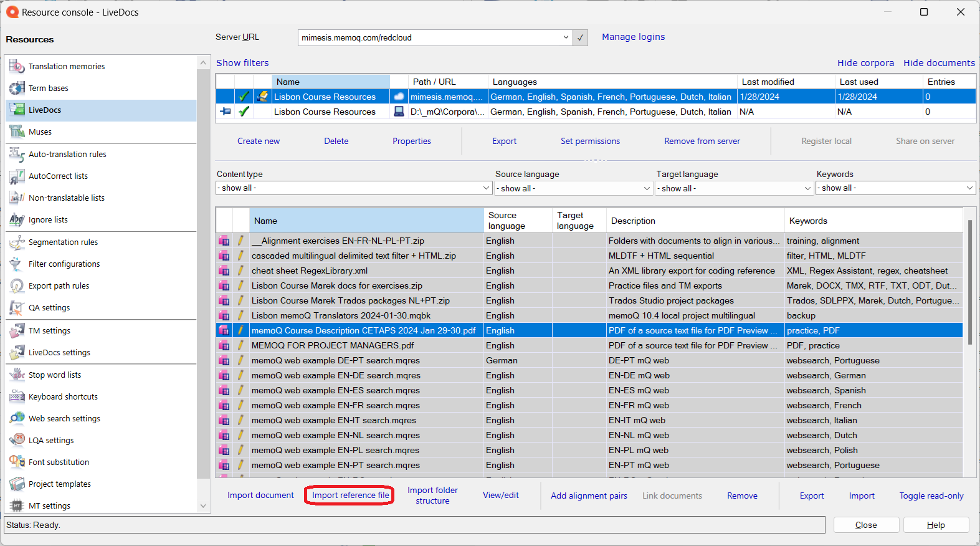Image resolution: width=980 pixels, height=546 pixels.
Task: Click Hide documents link
Action: click(x=939, y=63)
